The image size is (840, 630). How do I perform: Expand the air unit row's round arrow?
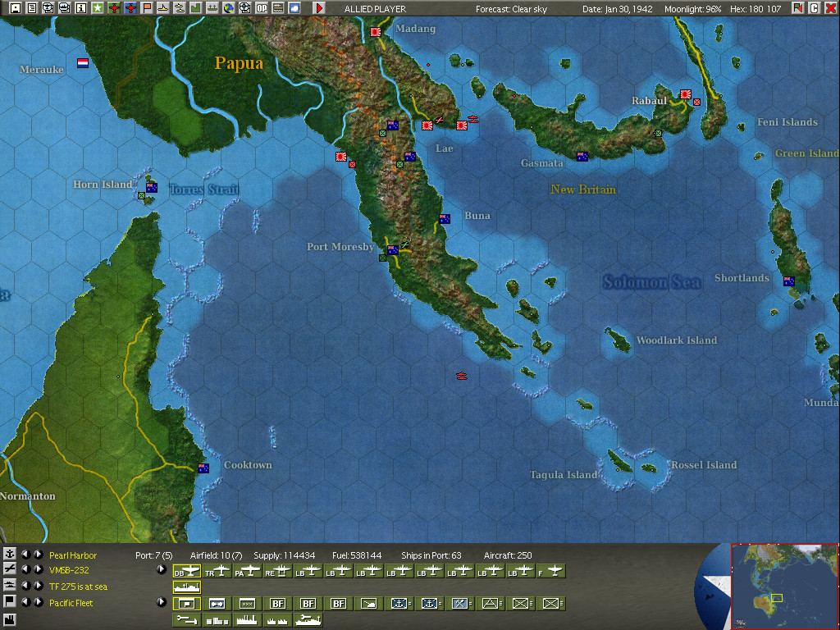tap(162, 569)
